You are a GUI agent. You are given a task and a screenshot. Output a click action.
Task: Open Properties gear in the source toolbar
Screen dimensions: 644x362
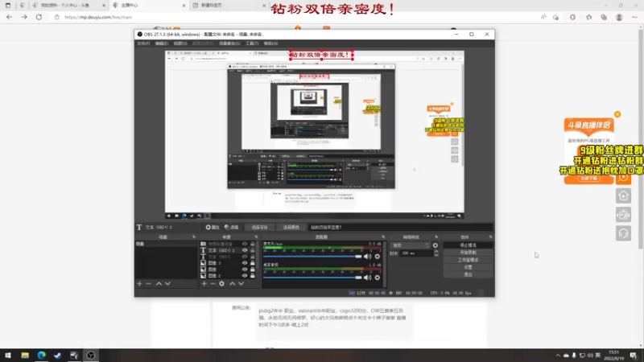213,227
